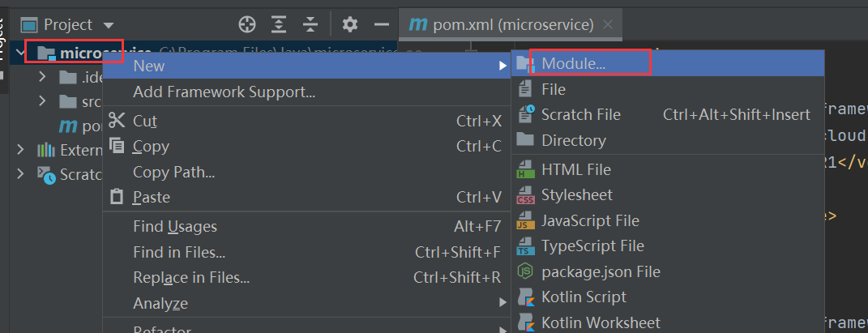Click the CSS Stylesheet icon
The width and height of the screenshot is (868, 333).
pos(525,194)
